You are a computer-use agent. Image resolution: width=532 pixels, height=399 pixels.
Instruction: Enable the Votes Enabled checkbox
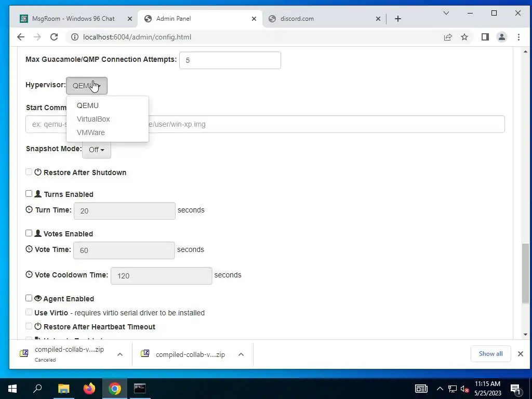29,233
